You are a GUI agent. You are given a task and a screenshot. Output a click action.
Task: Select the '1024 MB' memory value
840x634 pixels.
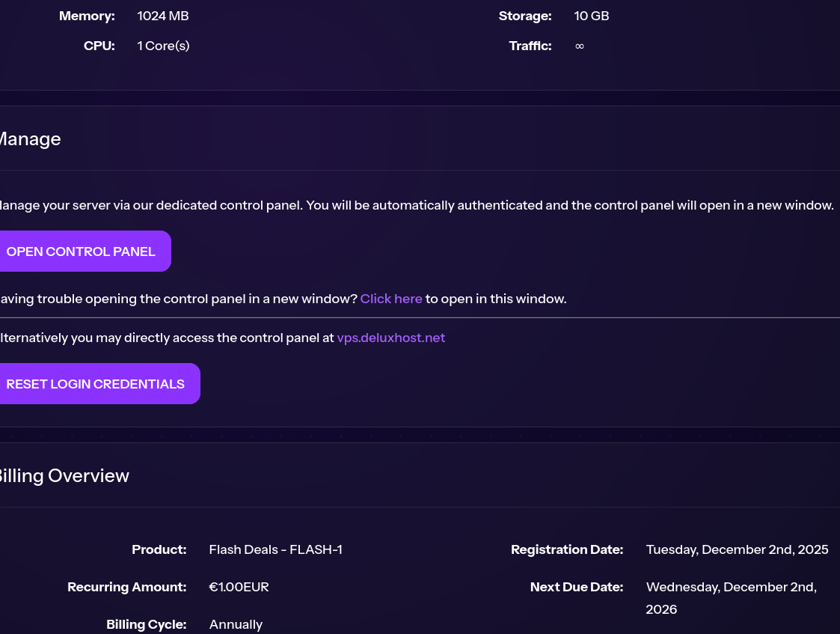pyautogui.click(x=163, y=16)
